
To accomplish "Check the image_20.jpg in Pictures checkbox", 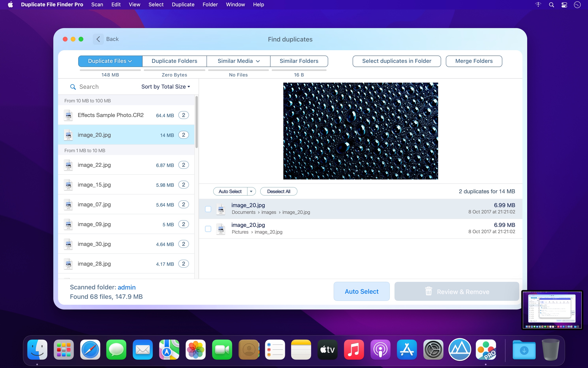I will coord(208,229).
